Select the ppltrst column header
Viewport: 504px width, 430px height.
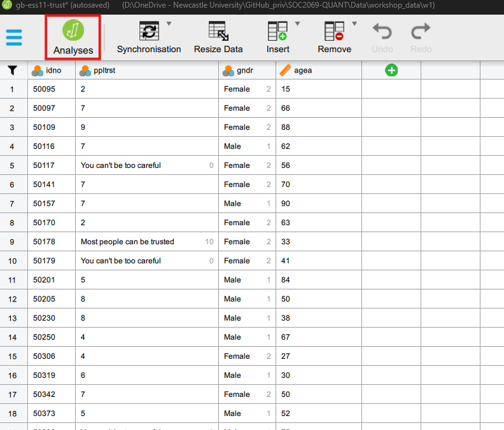click(146, 71)
